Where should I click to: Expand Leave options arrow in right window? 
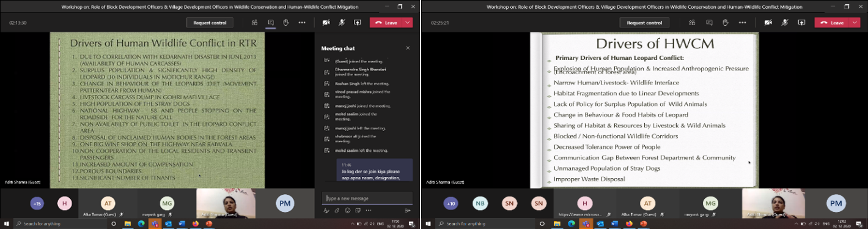[x=855, y=23]
